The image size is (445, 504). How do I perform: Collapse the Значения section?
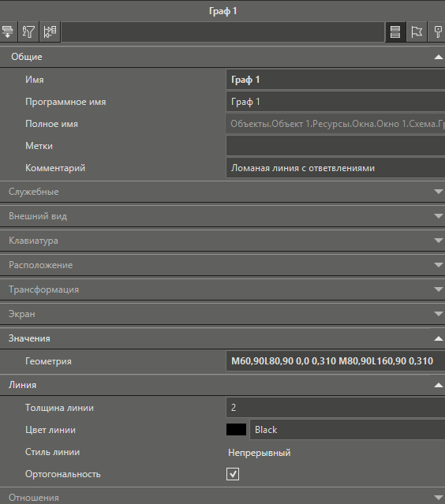pos(438,338)
